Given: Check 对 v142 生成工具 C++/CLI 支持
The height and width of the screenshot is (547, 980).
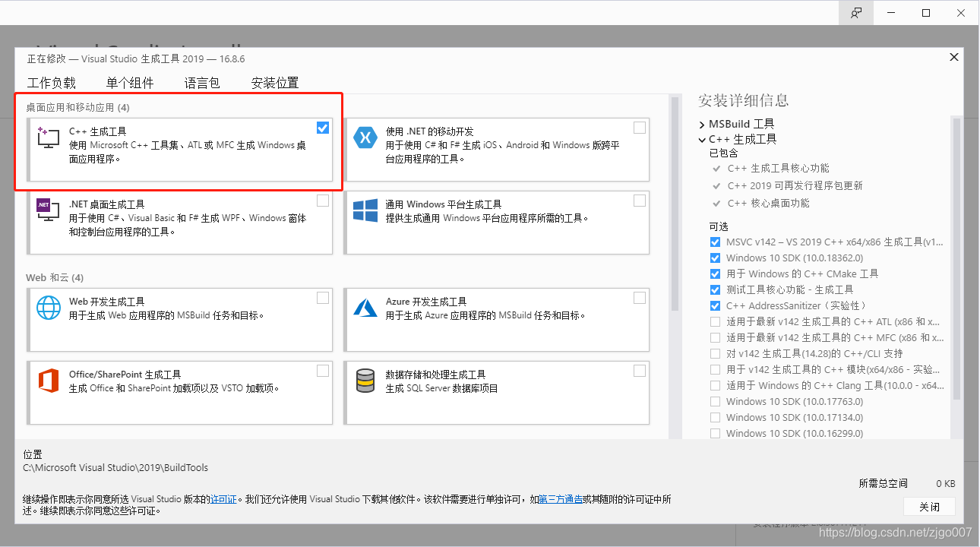Looking at the screenshot, I should coord(715,353).
